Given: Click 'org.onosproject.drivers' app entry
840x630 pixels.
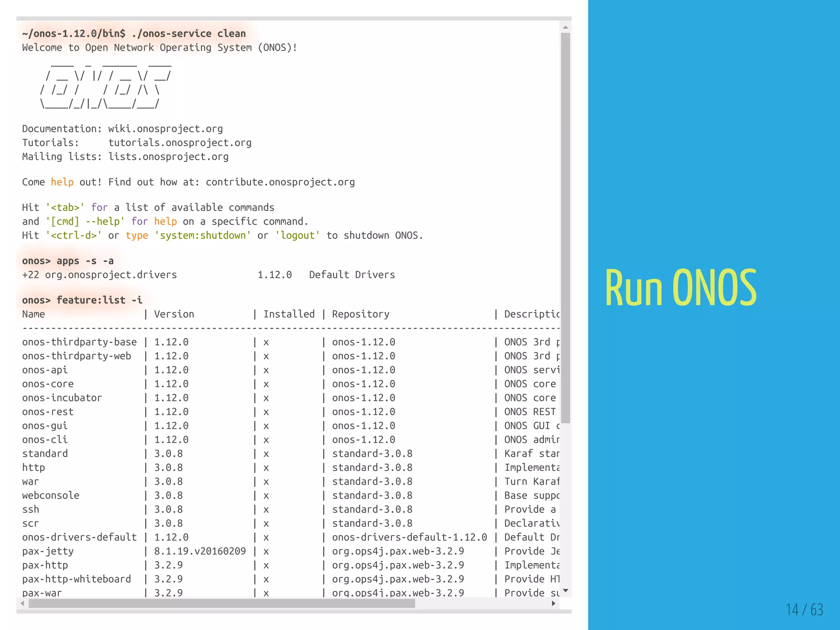Looking at the screenshot, I should pyautogui.click(x=111, y=275).
